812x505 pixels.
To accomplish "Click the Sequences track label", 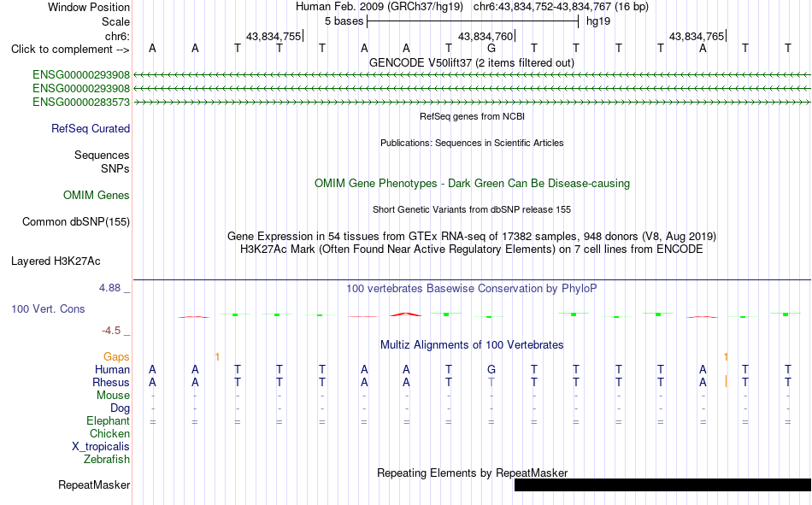I will (x=102, y=155).
